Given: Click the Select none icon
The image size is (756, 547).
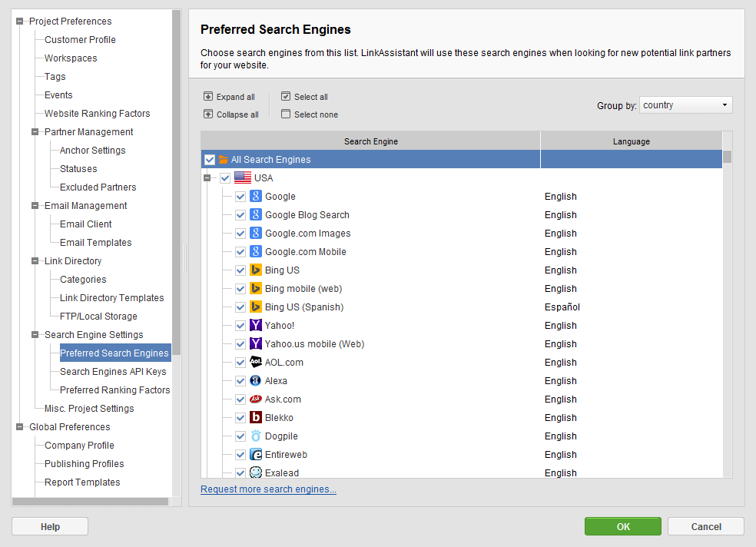Looking at the screenshot, I should [286, 114].
